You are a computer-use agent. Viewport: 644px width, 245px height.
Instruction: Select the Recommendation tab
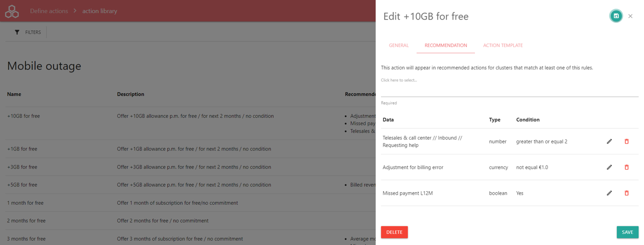[446, 45]
